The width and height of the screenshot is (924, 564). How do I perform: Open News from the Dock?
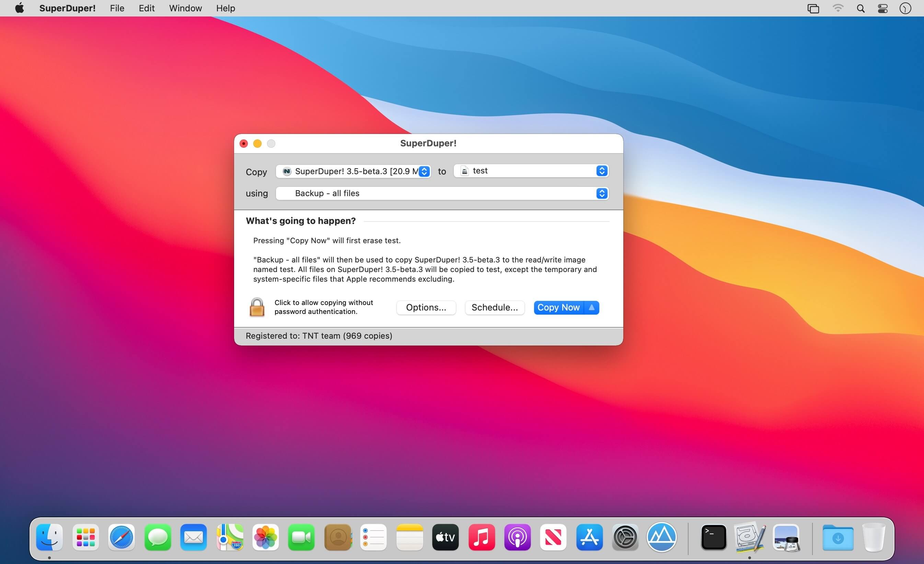[x=554, y=537]
